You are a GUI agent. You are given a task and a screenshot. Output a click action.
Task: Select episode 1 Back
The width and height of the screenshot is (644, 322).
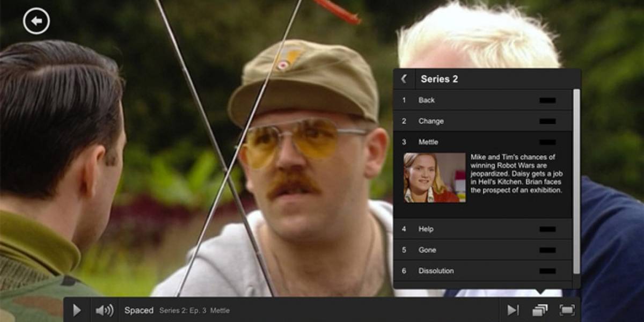click(484, 100)
